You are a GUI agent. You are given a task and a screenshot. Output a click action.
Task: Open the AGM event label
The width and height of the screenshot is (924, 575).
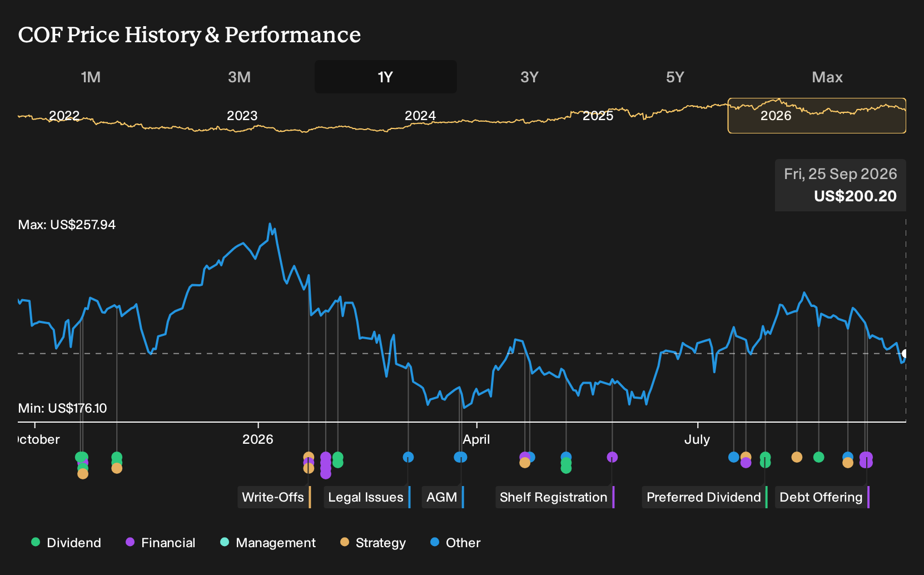pyautogui.click(x=442, y=497)
